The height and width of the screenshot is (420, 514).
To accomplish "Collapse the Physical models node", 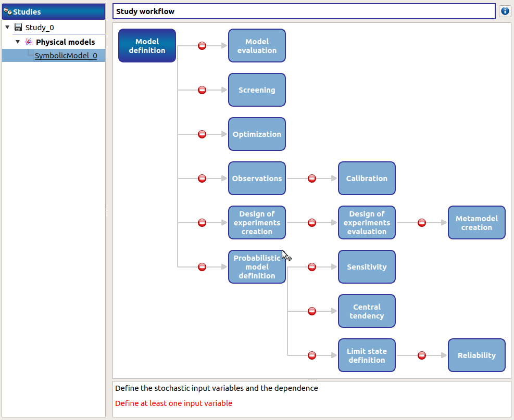I will pos(17,42).
